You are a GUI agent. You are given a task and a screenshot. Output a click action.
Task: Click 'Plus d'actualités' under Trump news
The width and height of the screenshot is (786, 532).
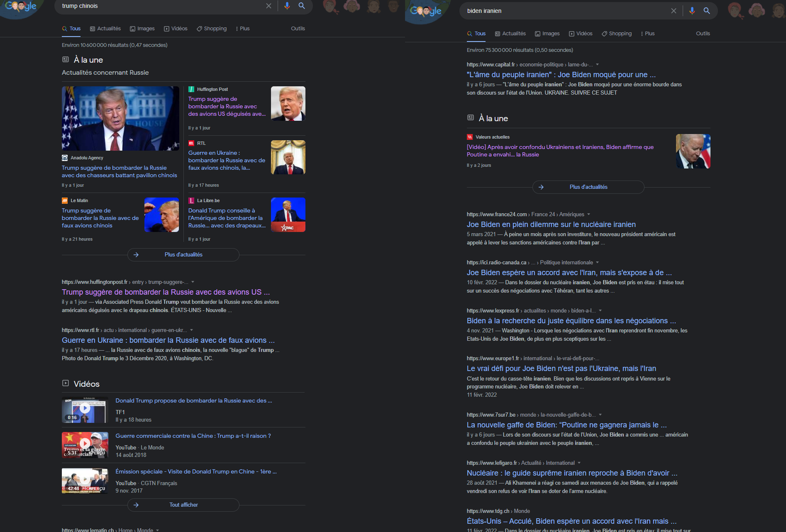(x=183, y=255)
